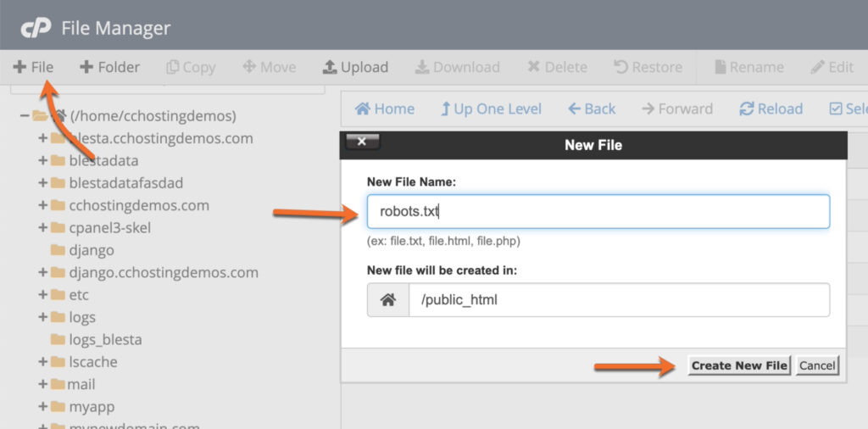868x429 pixels.
Task: Cancel the New File dialog
Action: (817, 365)
